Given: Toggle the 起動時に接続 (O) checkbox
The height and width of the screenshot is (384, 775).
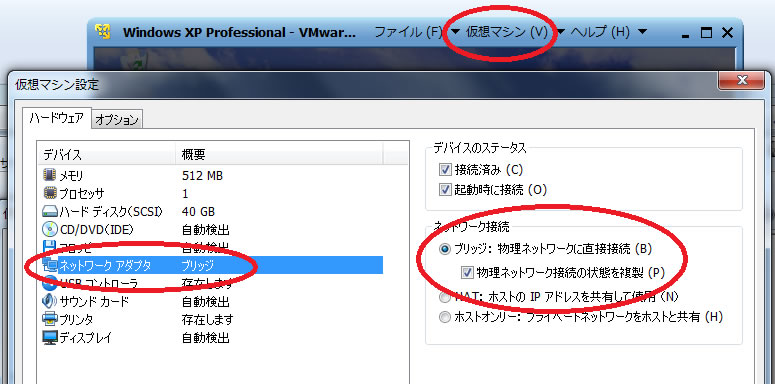Looking at the screenshot, I should pos(444,189).
